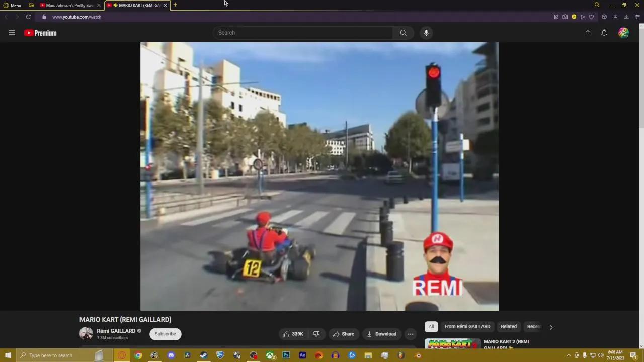This screenshot has height=362, width=644.
Task: Close the Marc Johnson tab
Action: (99, 5)
